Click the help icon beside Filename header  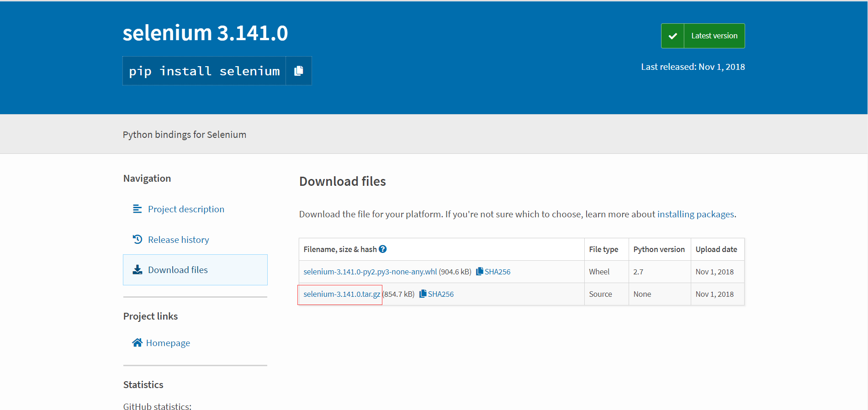click(x=383, y=249)
